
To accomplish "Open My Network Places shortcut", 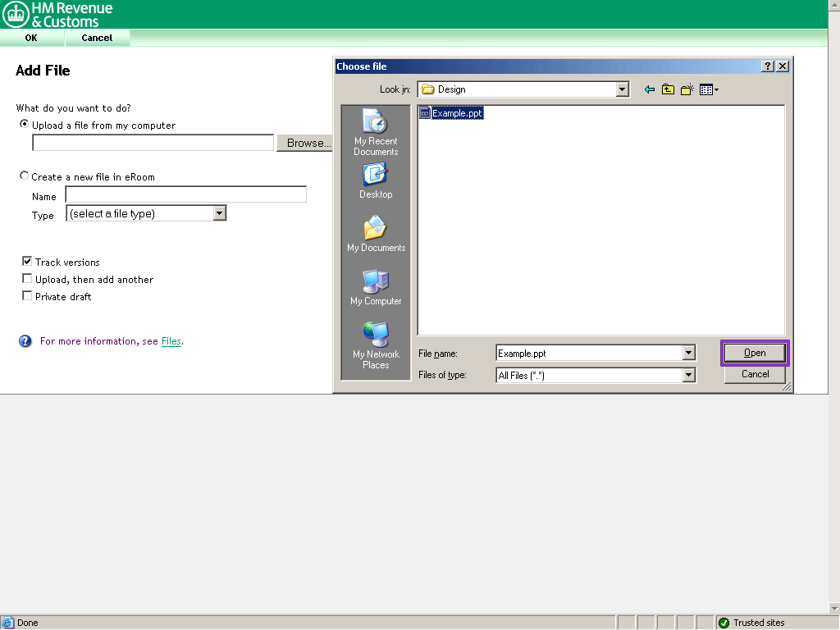I will point(376,344).
